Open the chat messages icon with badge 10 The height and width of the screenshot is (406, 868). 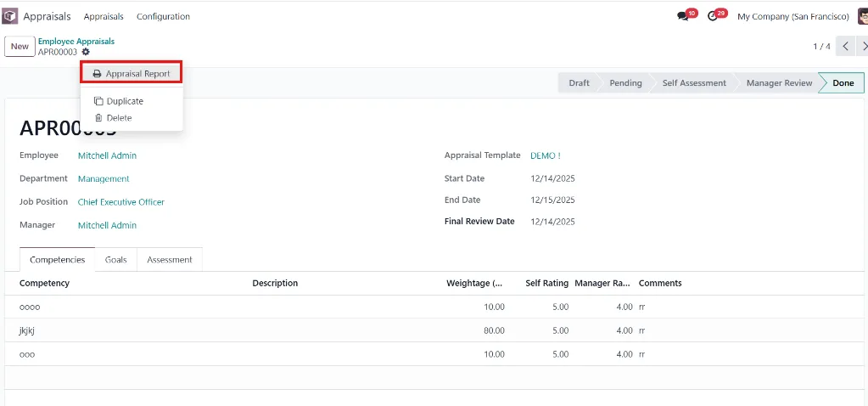[682, 17]
